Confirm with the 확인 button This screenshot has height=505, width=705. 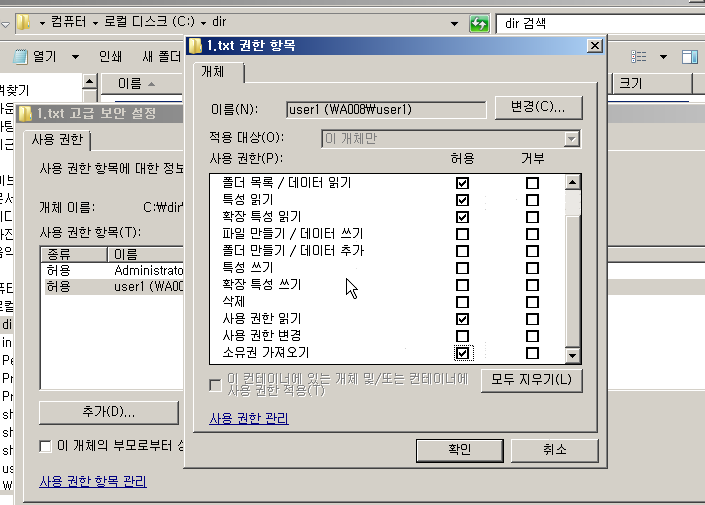460,450
